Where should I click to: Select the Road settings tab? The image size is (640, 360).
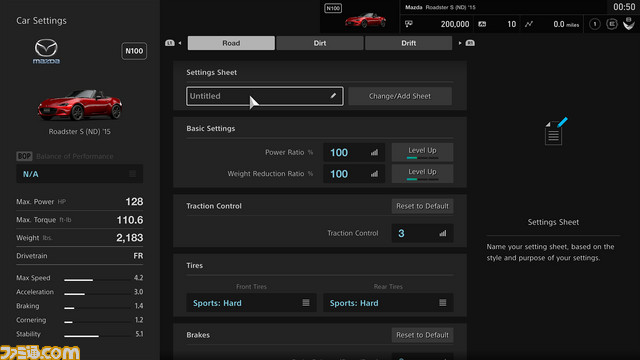click(x=231, y=43)
